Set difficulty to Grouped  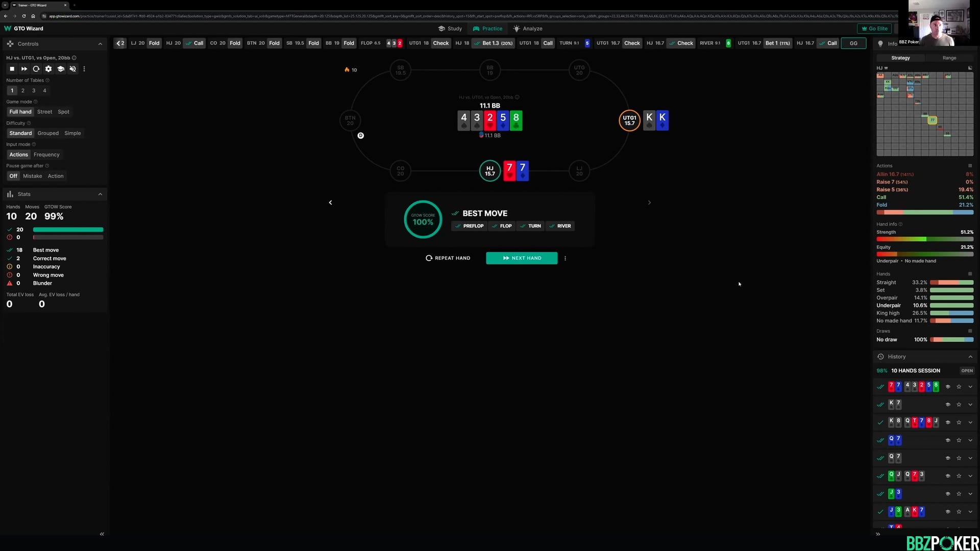coord(48,133)
